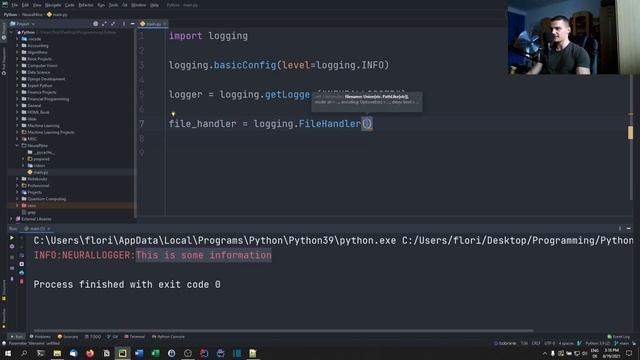The height and width of the screenshot is (360, 640).
Task: Click the microphone icon in system tray
Action: coord(553,353)
